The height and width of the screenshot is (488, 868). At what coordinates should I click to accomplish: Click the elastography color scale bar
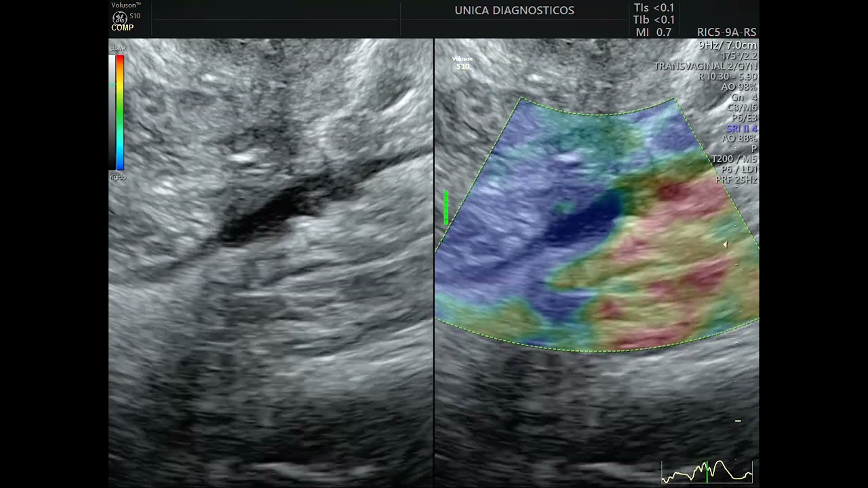120,113
